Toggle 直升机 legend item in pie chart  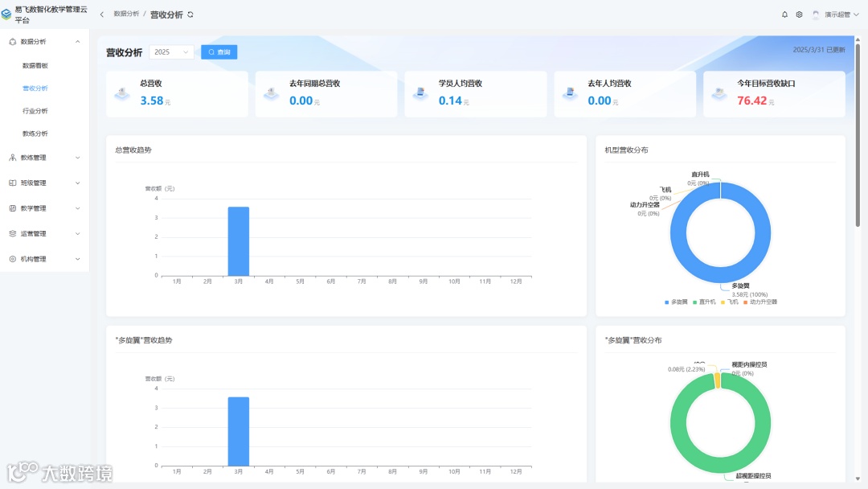704,302
